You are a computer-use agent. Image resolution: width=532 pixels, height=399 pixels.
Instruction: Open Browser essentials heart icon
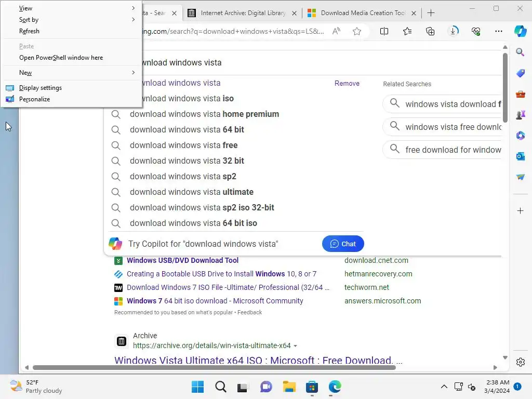476,31
